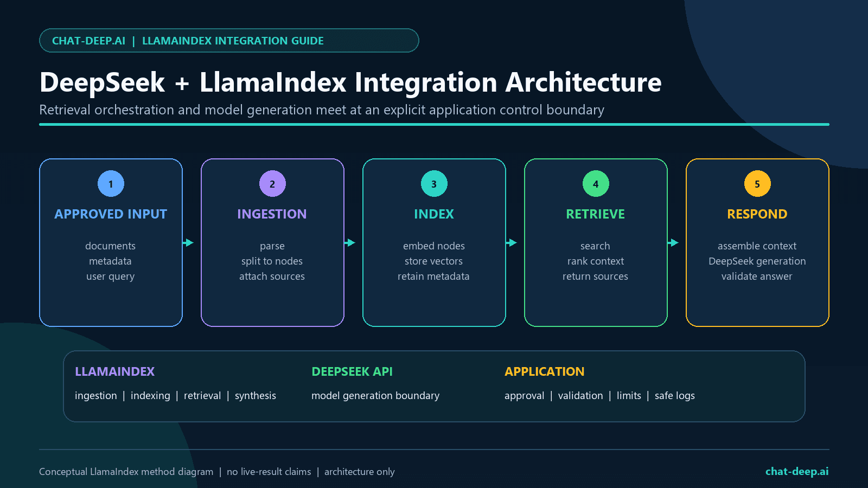868x488 pixels.
Task: Click 'split to nodes' text
Action: (x=272, y=261)
